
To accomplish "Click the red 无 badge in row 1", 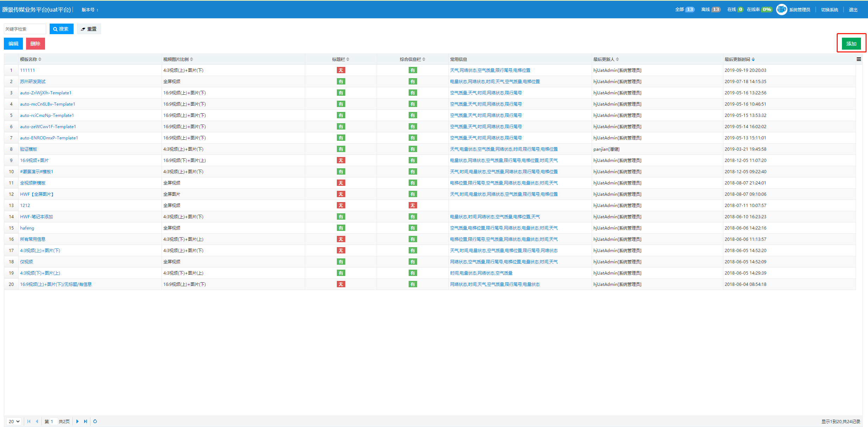I will pyautogui.click(x=341, y=70).
